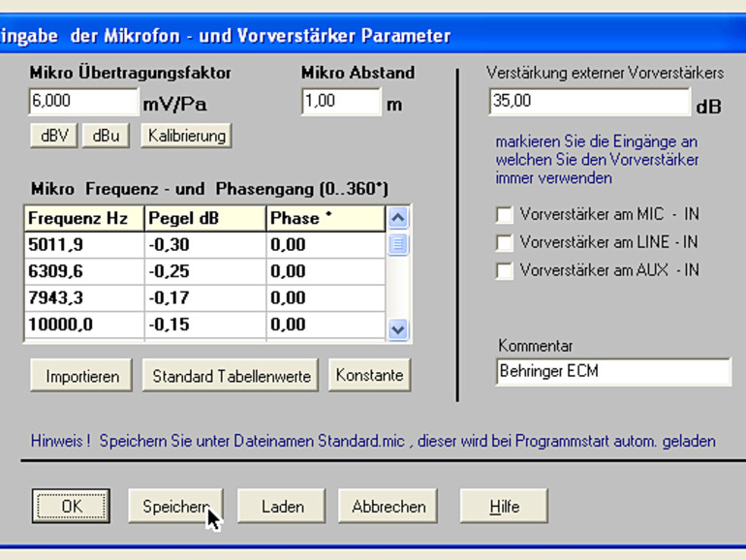Select the Mikro Abstand distance field
Screen dimensions: 746x560
point(339,102)
